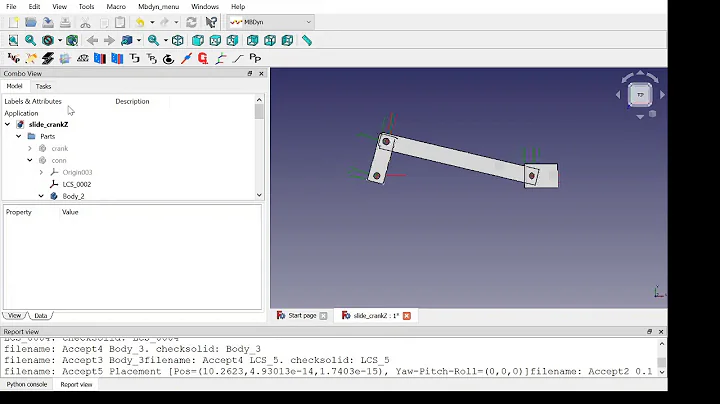Select the Measure distance ruler icon
This screenshot has width=720, height=404.
[x=307, y=40]
